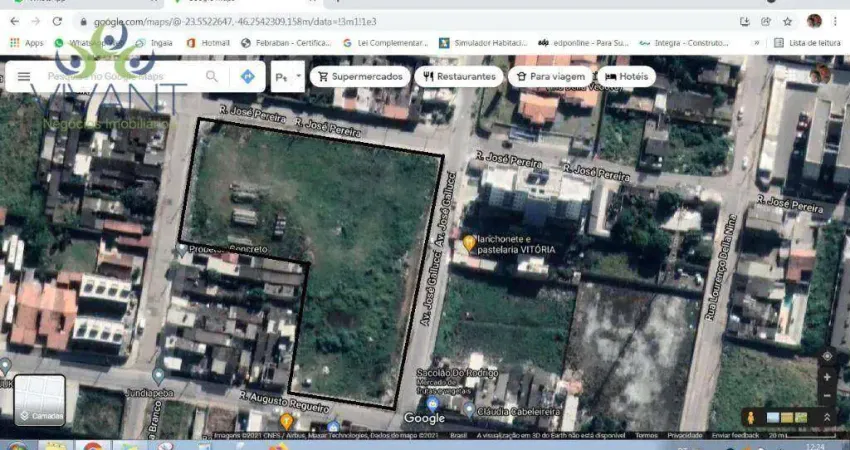Select the Supermercados category chip
Image resolution: width=850 pixels, height=450 pixels.
tap(360, 76)
